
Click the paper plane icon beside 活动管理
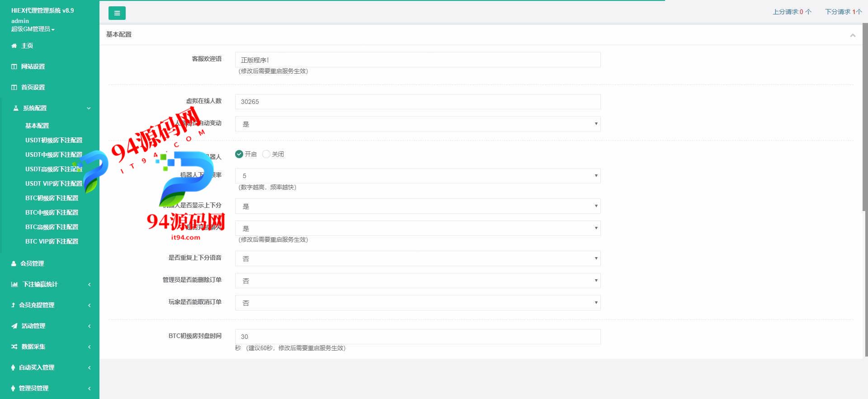tap(14, 326)
